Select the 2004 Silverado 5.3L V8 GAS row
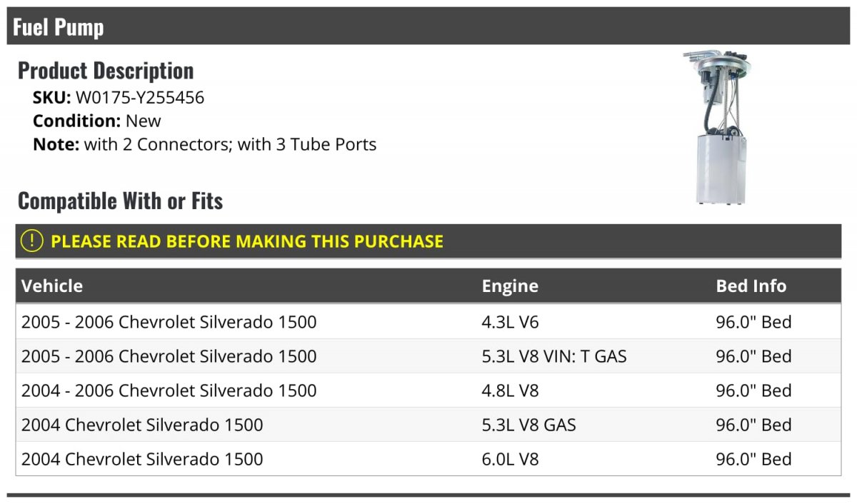857x504 pixels. click(x=428, y=425)
